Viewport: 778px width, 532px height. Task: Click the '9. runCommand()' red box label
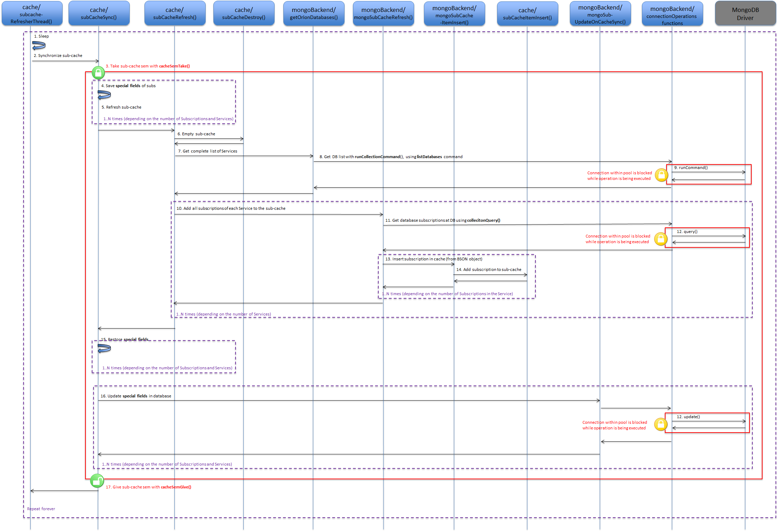pos(690,168)
